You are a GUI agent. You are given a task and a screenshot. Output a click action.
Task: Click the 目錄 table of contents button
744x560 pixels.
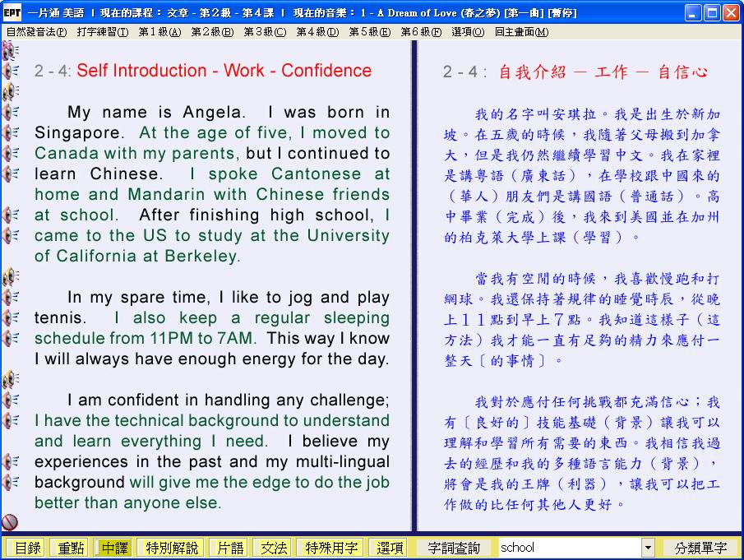pyautogui.click(x=26, y=548)
